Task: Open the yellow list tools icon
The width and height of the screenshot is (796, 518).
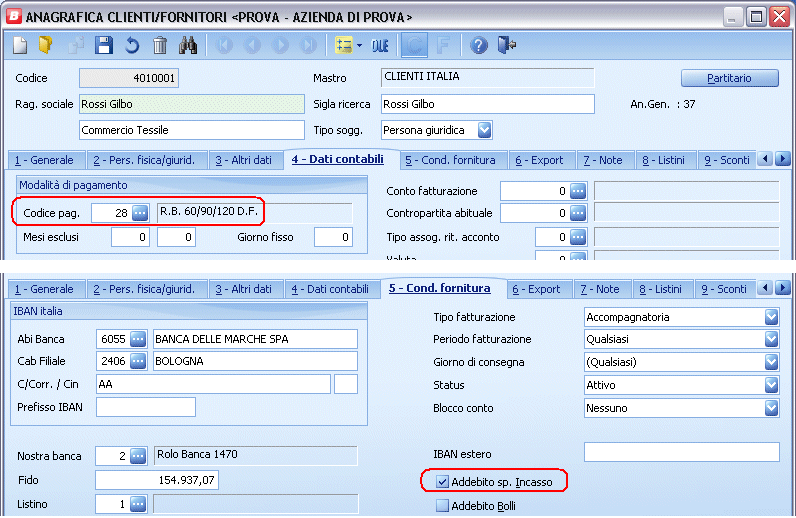Action: pos(344,45)
